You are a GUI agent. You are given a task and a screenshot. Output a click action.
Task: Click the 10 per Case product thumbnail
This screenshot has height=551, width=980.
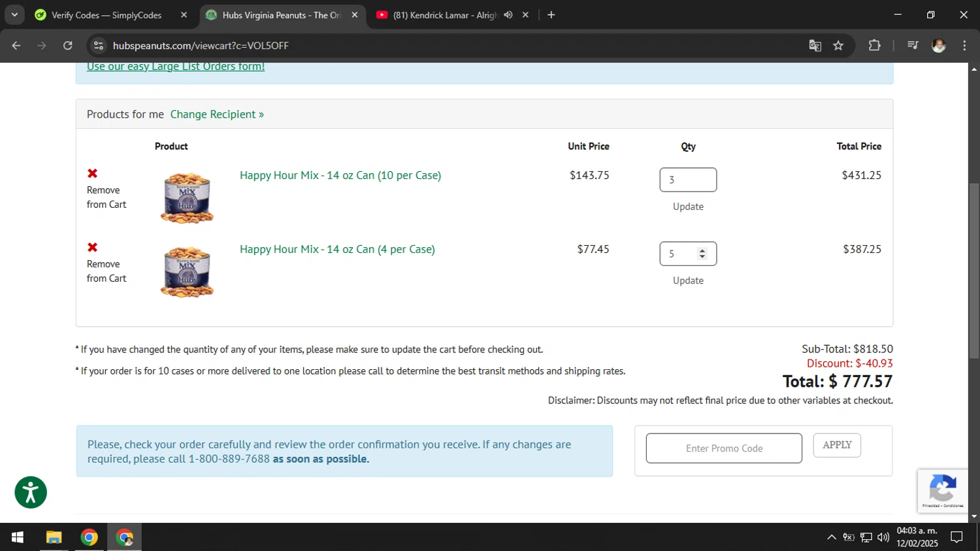tap(187, 198)
